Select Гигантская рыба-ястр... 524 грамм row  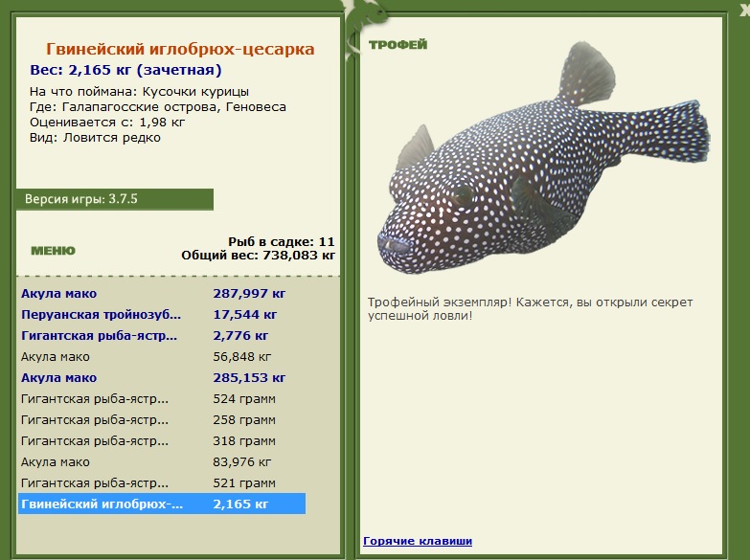[x=162, y=399]
